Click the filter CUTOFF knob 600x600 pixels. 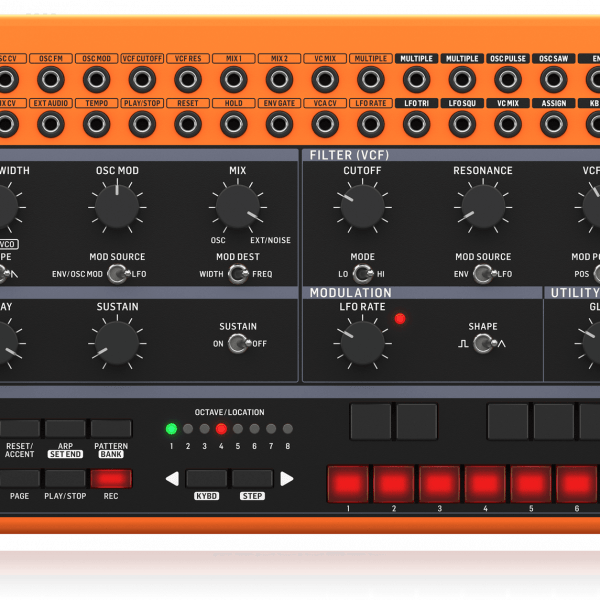pyautogui.click(x=362, y=206)
